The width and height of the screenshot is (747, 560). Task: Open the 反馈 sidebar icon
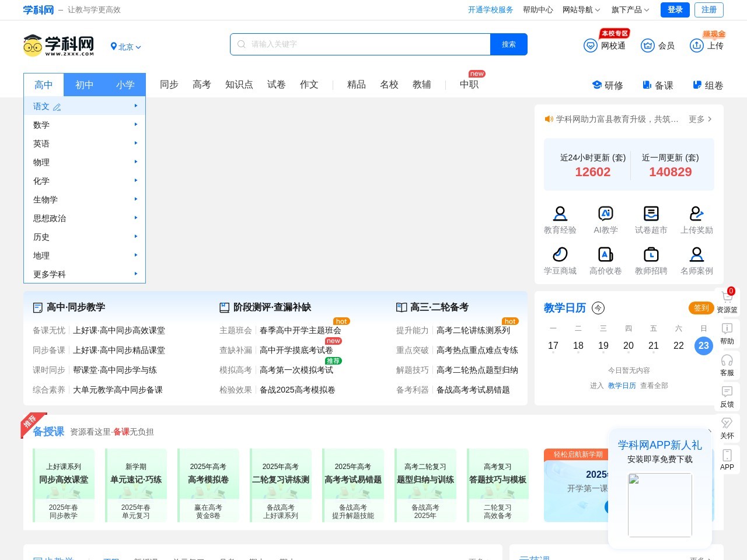click(x=727, y=391)
